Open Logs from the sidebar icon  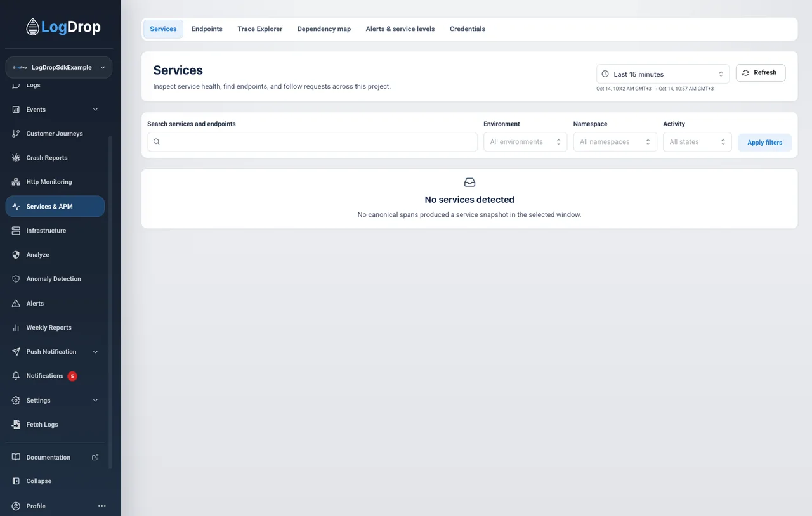click(16, 85)
